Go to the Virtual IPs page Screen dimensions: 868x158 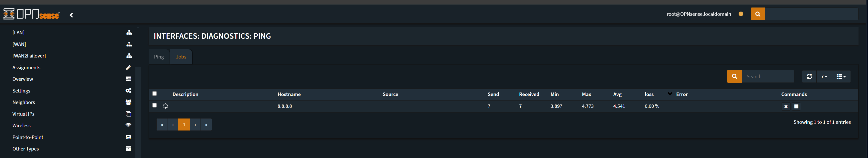pyautogui.click(x=23, y=114)
